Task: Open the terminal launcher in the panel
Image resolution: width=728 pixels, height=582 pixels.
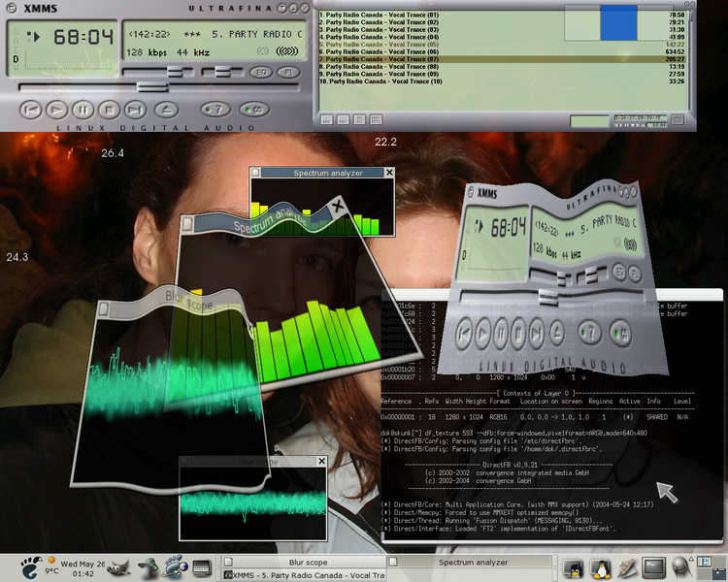Action: (653, 567)
